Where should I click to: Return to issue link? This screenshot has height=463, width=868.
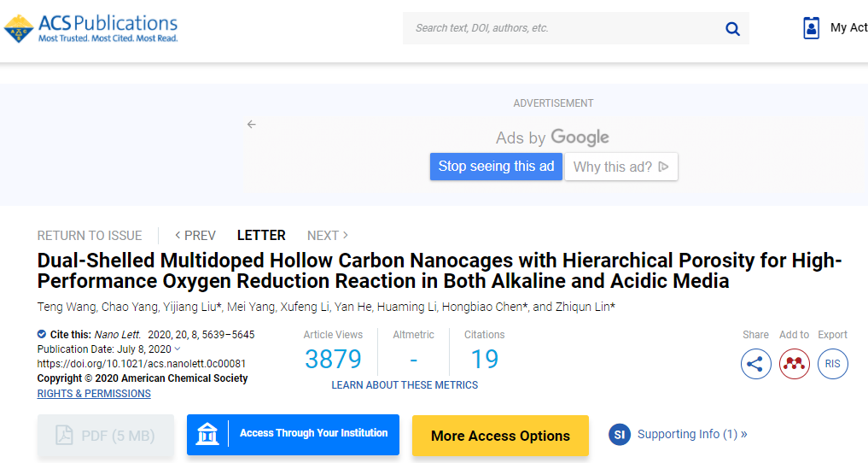click(x=90, y=235)
